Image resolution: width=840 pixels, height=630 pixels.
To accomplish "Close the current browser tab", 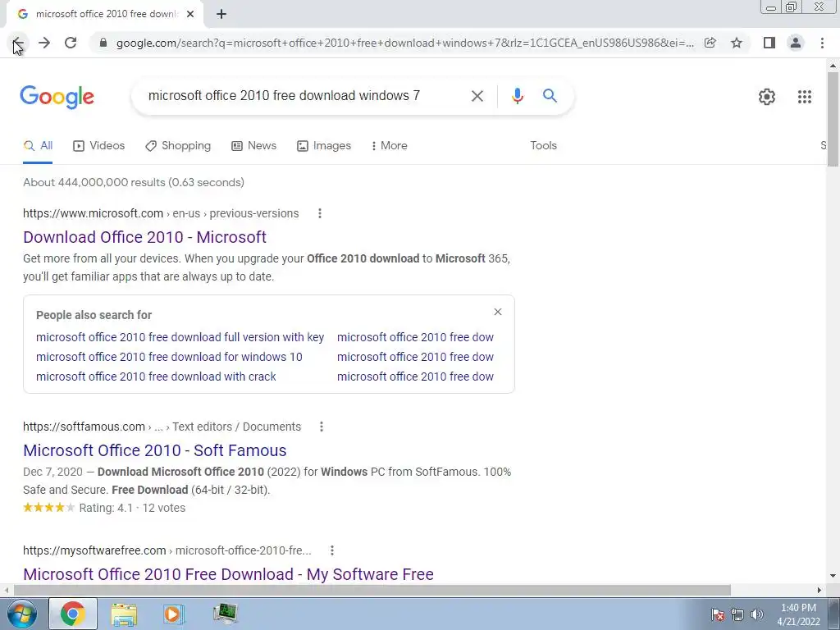I will tap(190, 14).
